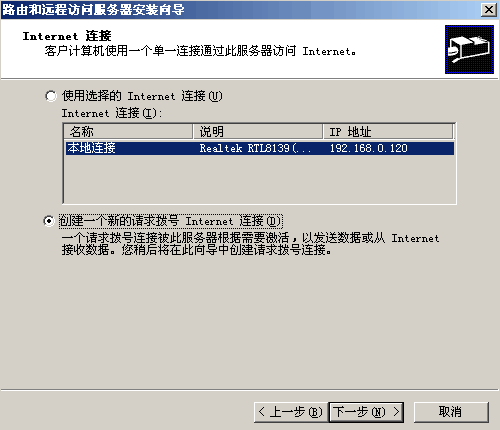Screen dimensions: 500x430
Task: Go back with 上一步(B) button
Action: click(291, 412)
